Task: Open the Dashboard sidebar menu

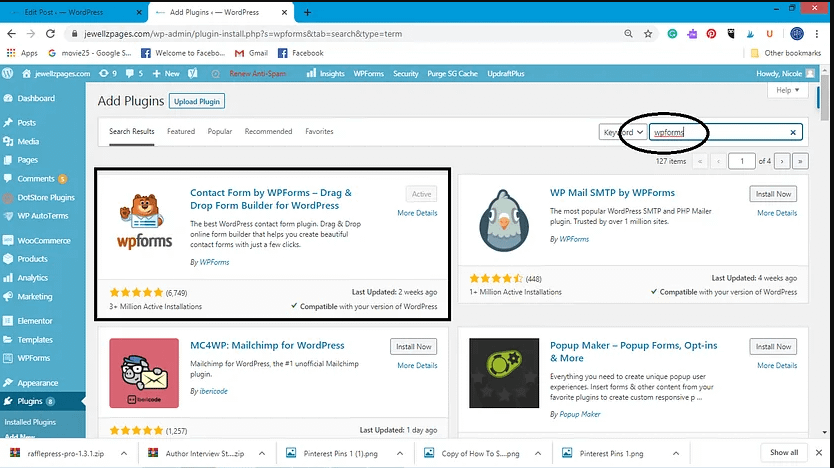Action: (x=36, y=98)
